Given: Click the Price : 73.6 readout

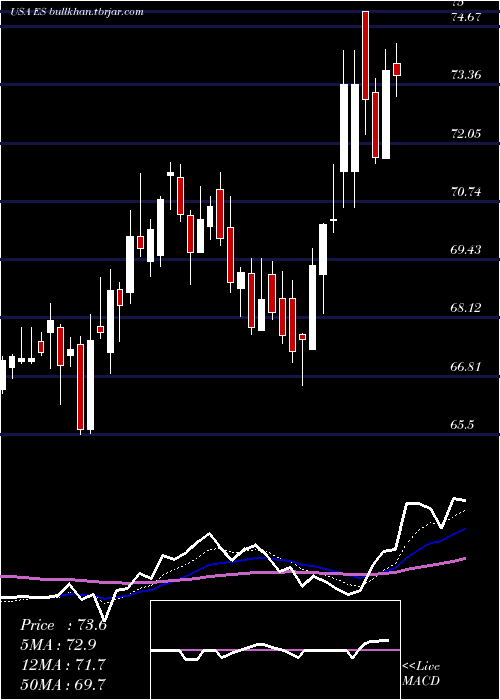Looking at the screenshot, I should point(63,625).
